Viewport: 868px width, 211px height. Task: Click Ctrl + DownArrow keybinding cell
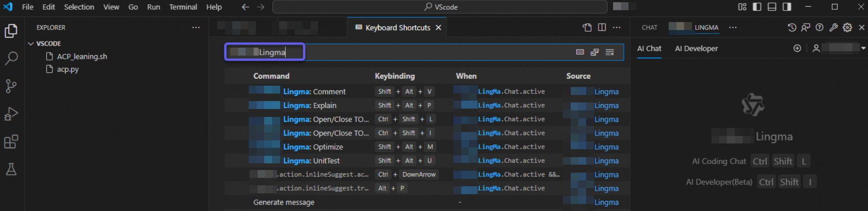(x=406, y=174)
